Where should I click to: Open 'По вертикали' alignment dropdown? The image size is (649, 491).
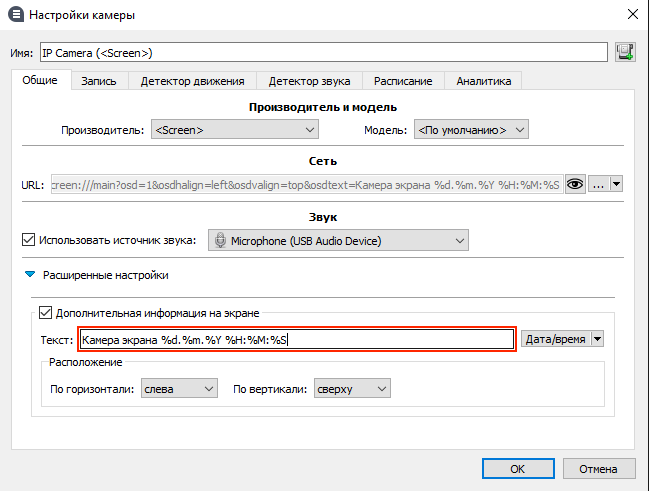pos(351,388)
